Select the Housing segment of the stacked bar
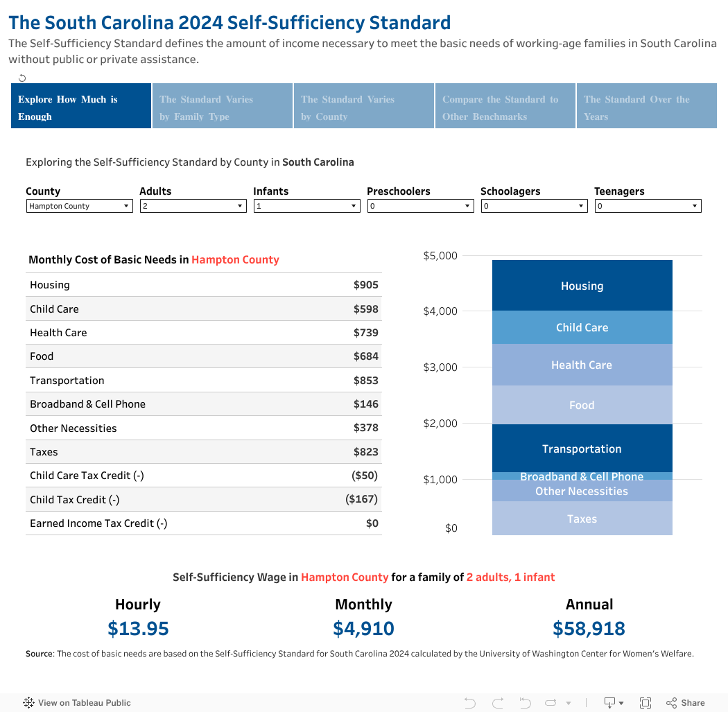 (x=582, y=286)
